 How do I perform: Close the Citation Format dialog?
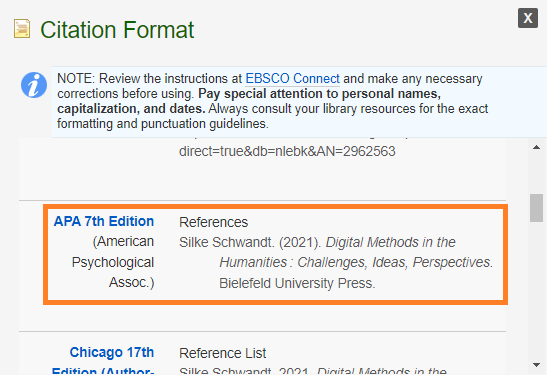(528, 18)
